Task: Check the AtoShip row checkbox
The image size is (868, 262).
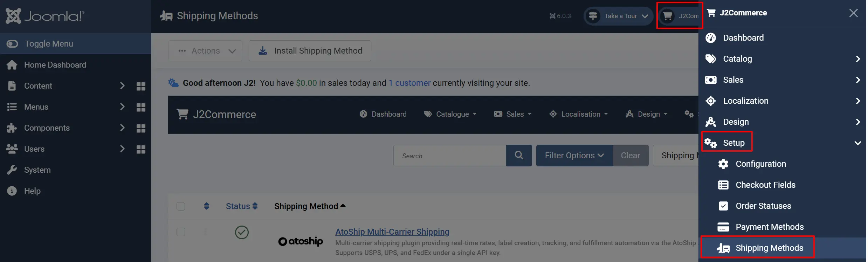Action: tap(181, 232)
